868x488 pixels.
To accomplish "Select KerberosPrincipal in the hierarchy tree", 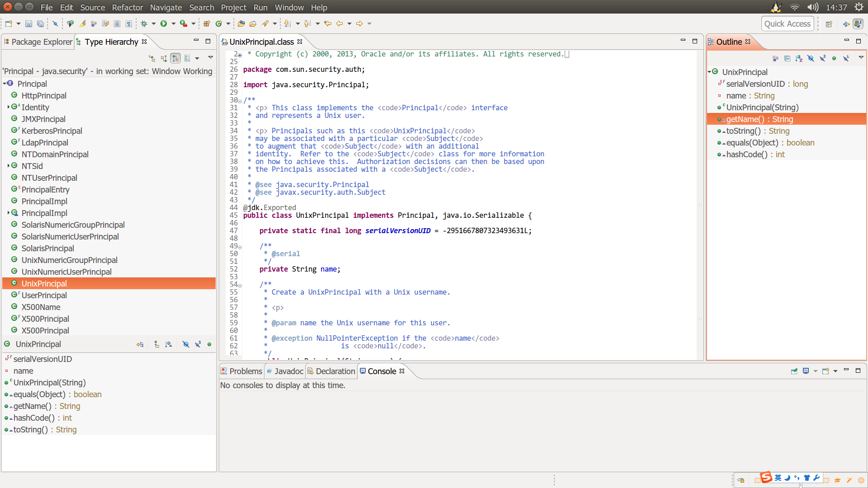I will [x=52, y=131].
